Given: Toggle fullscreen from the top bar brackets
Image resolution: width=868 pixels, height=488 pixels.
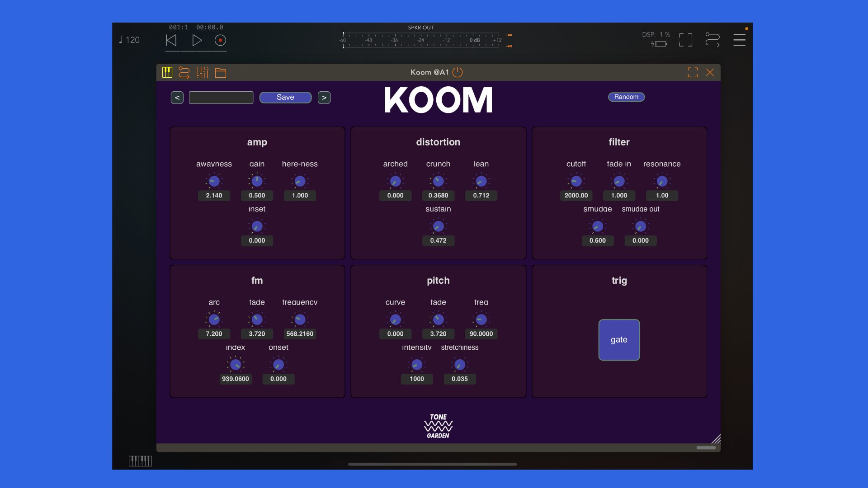Looking at the screenshot, I should coord(685,40).
